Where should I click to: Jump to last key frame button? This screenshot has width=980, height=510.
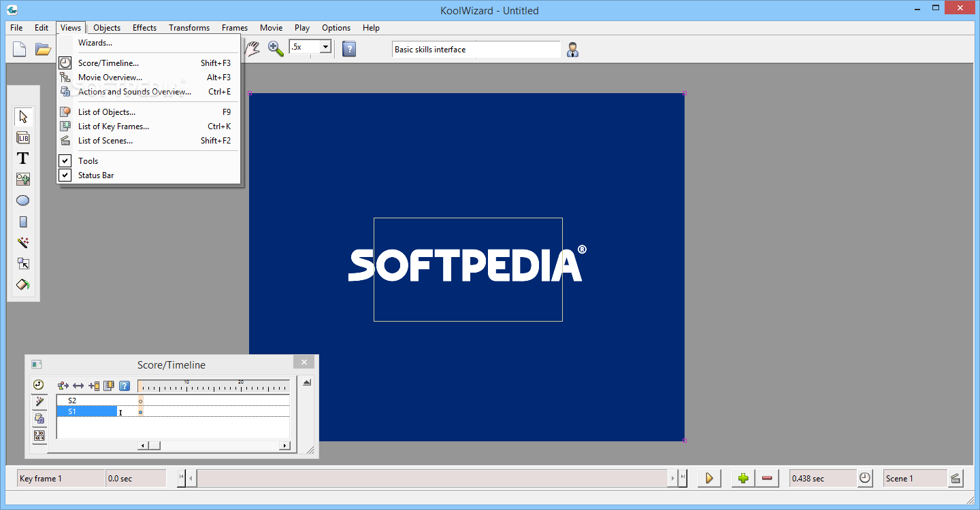(683, 477)
